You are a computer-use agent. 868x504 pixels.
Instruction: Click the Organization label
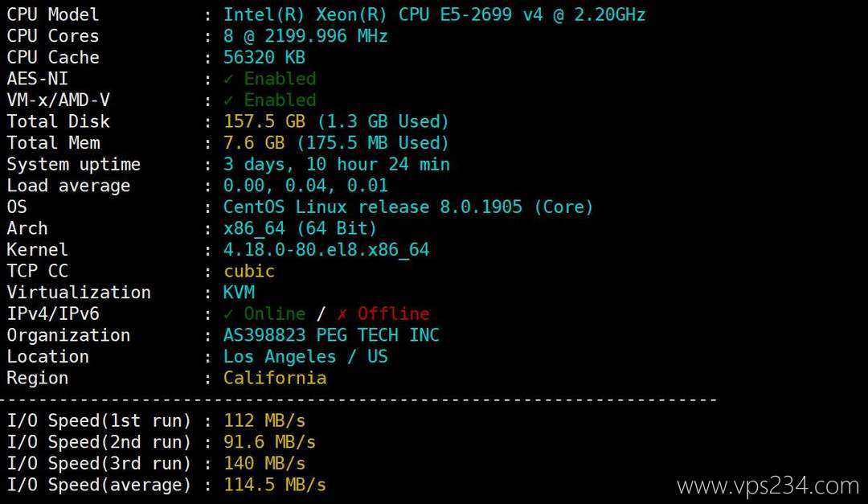(68, 336)
